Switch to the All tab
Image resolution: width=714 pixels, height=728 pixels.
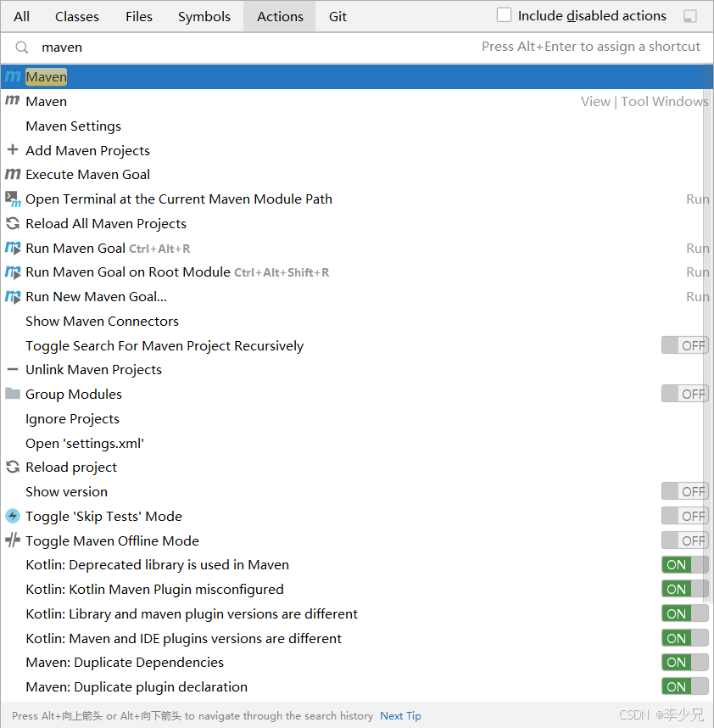click(21, 16)
